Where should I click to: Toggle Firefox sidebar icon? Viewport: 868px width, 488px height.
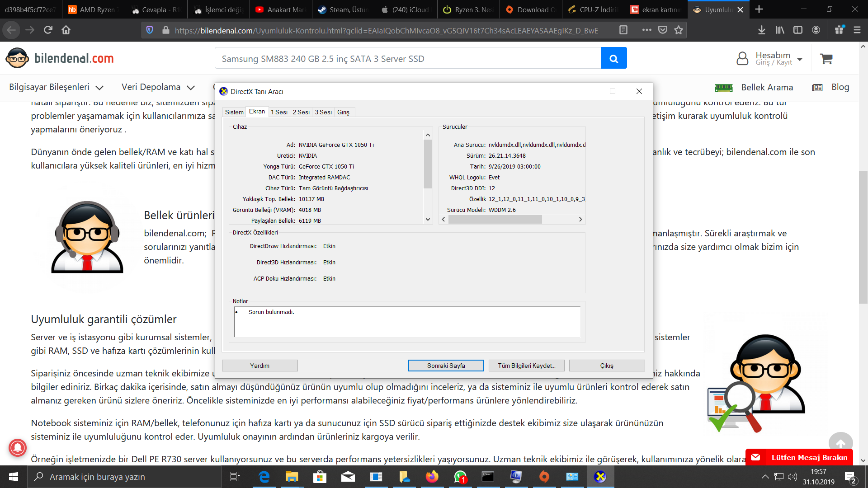[798, 30]
